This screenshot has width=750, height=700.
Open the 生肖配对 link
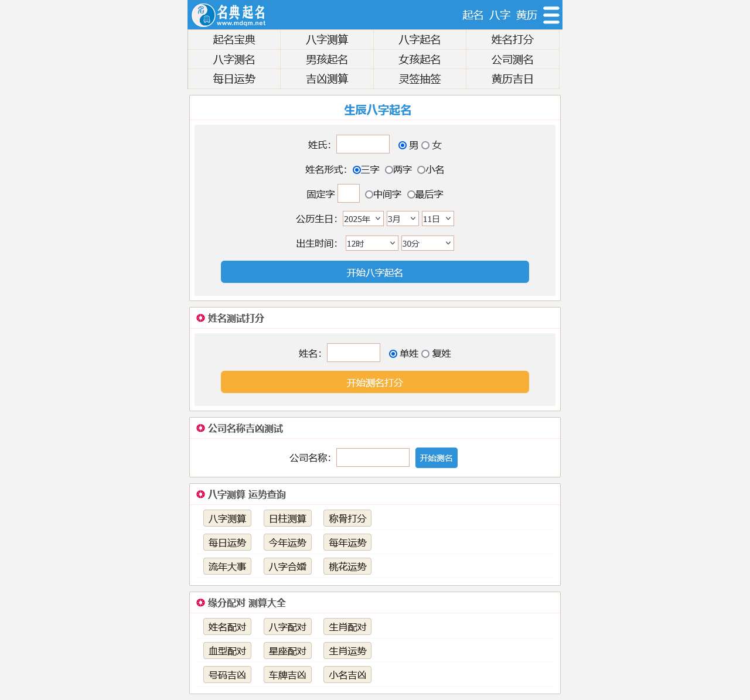click(347, 627)
